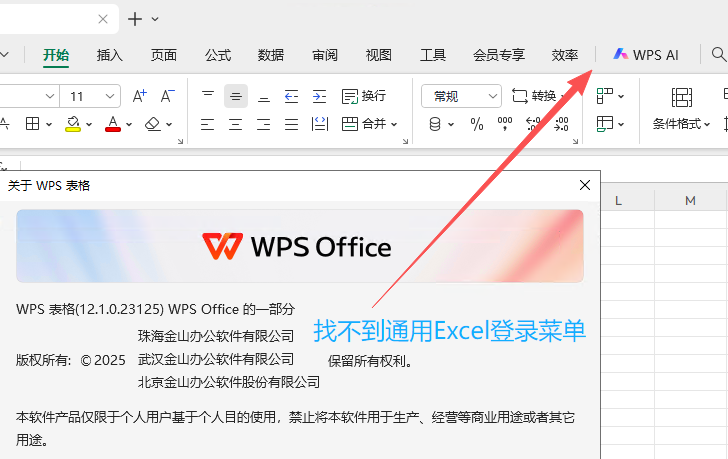This screenshot has width=728, height=459.
Task: Go to the 视图 tab
Action: tap(378, 55)
